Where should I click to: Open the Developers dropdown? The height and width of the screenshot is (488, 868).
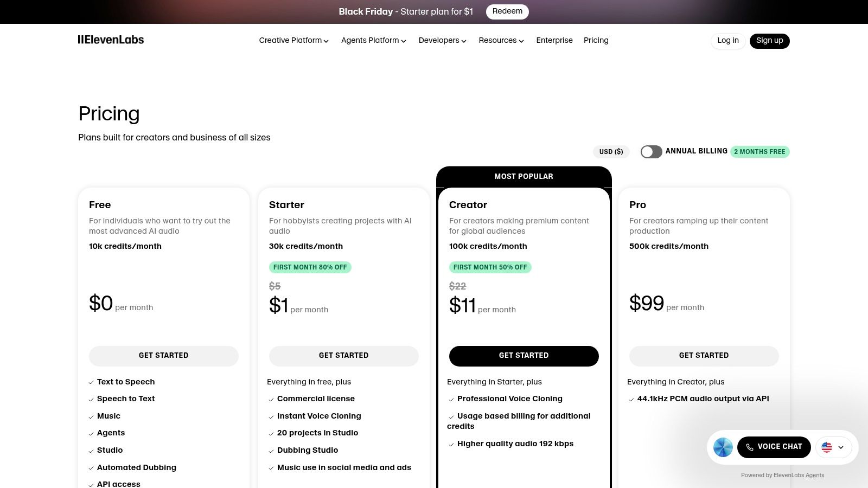[442, 41]
